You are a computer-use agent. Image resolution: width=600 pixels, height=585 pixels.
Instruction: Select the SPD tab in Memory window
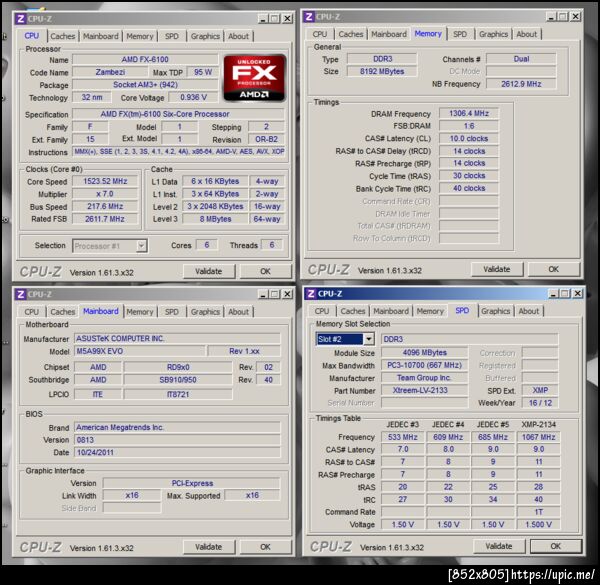[x=460, y=34]
